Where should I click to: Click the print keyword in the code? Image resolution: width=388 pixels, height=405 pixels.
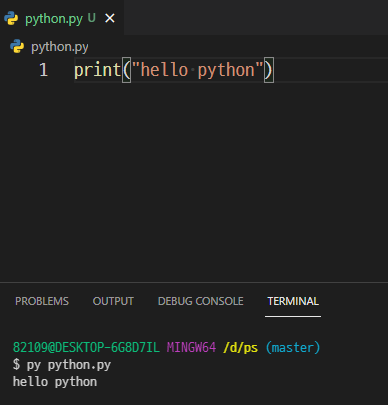(97, 70)
